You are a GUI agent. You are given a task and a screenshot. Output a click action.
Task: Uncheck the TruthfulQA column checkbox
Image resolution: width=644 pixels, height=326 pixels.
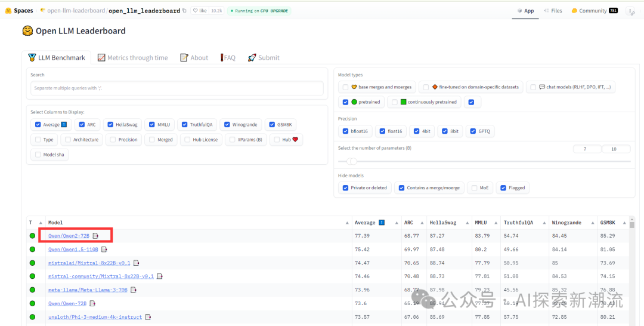(x=185, y=125)
